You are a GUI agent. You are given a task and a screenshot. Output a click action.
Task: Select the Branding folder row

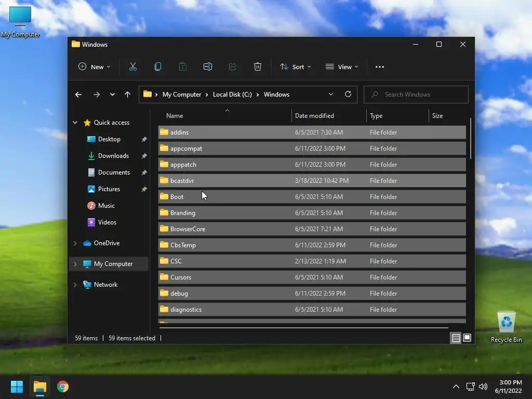(312, 212)
